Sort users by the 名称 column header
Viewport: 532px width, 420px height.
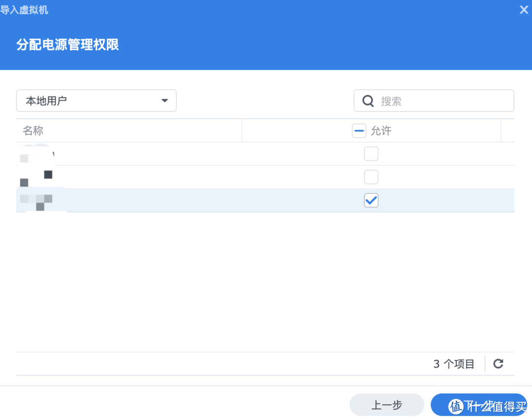pos(33,131)
